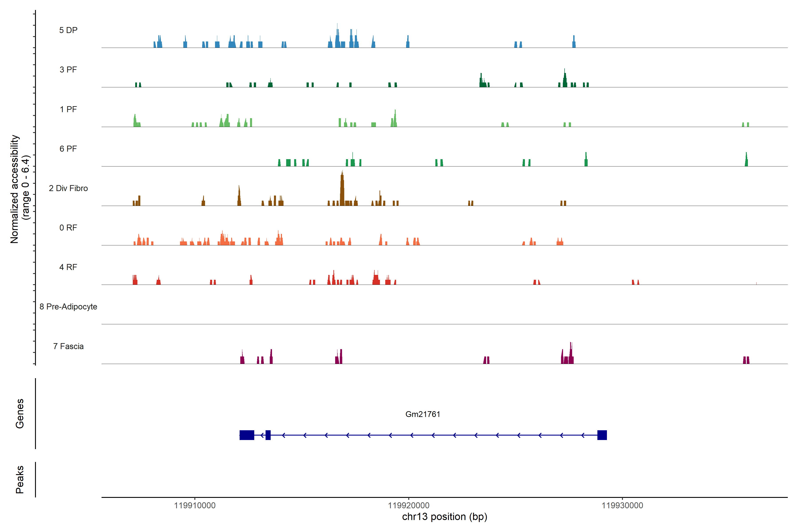Click the 6 PF track label
This screenshot has height=532, width=798.
click(68, 149)
